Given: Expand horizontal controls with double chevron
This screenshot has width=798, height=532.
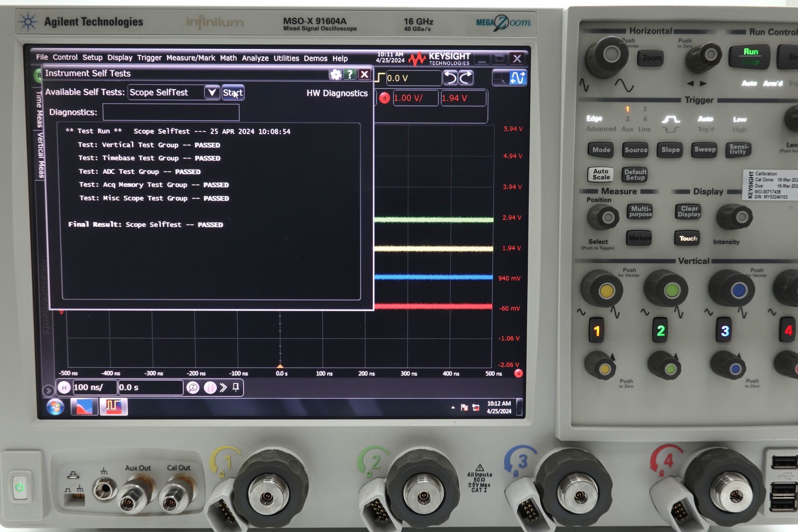Looking at the screenshot, I should point(223,387).
